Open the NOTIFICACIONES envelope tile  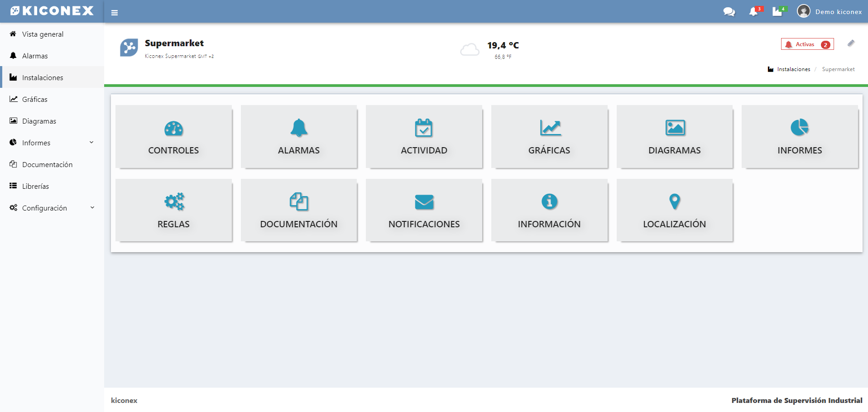[x=424, y=211]
